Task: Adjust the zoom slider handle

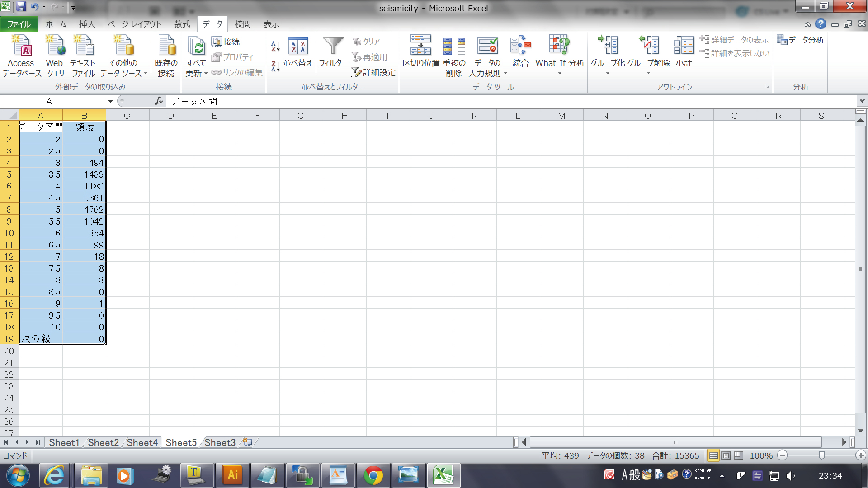Action: pos(821,455)
